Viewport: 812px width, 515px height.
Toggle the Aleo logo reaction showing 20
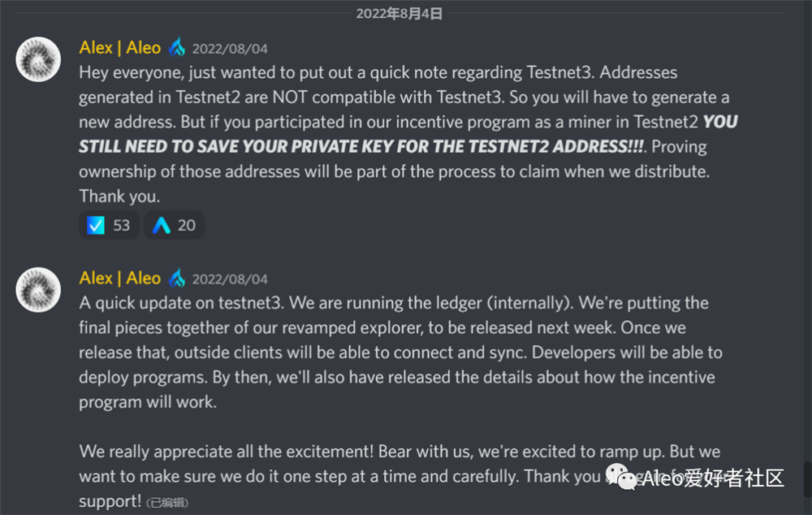174,225
